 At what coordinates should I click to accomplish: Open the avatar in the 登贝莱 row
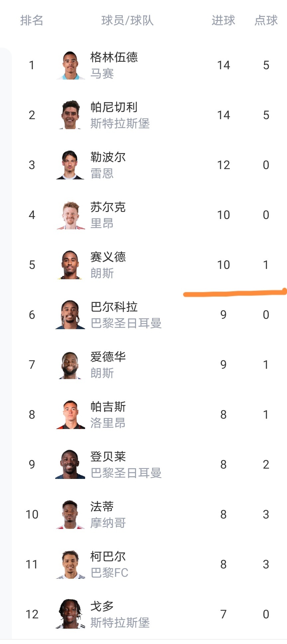[x=70, y=465]
